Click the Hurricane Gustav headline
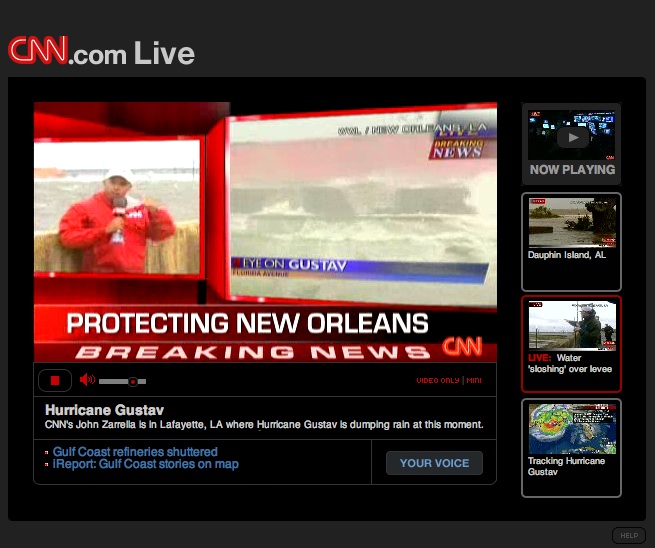Image resolution: width=655 pixels, height=548 pixels. click(x=105, y=410)
